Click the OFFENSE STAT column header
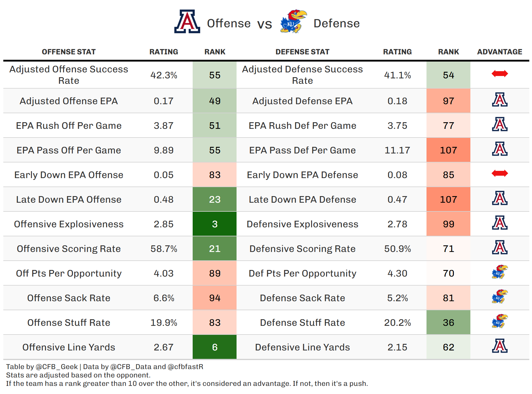 click(x=69, y=52)
